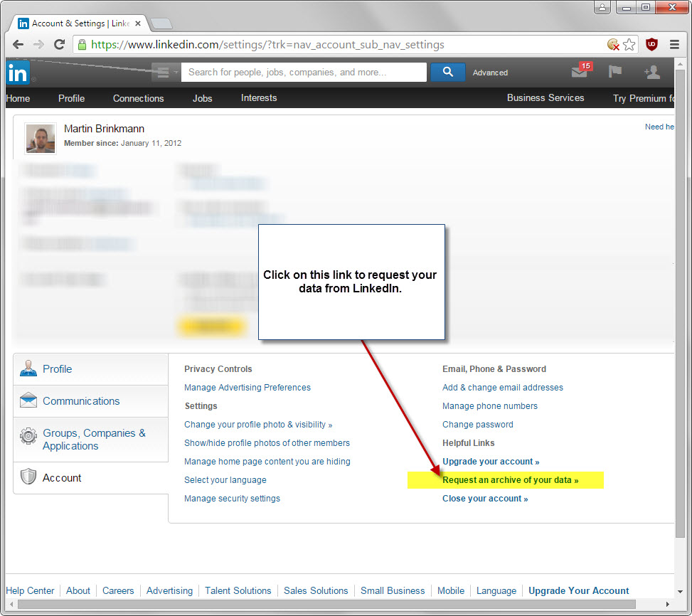Open Add & change email addresses
This screenshot has width=692, height=616.
(x=503, y=388)
